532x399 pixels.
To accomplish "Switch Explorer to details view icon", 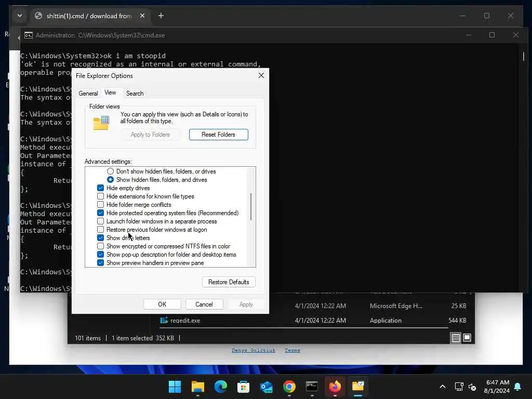I will click(456, 338).
